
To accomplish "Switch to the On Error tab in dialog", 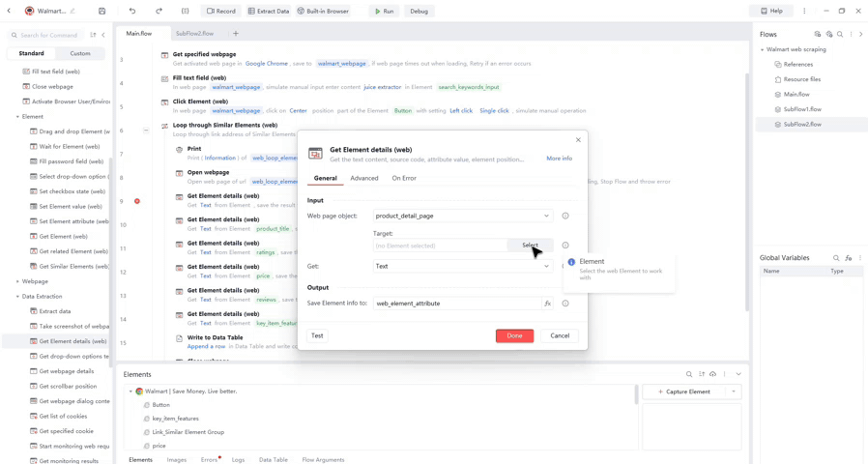I will pos(404,178).
